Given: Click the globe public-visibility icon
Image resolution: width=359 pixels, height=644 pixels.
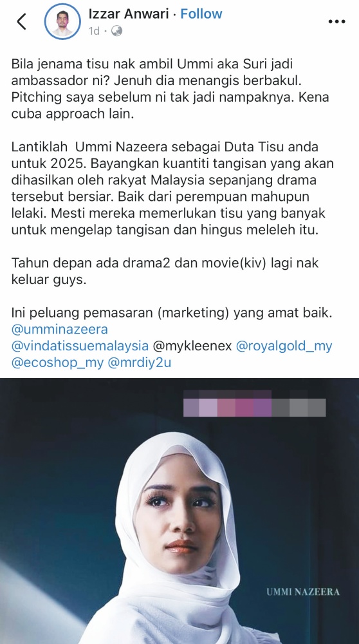Looking at the screenshot, I should [116, 31].
